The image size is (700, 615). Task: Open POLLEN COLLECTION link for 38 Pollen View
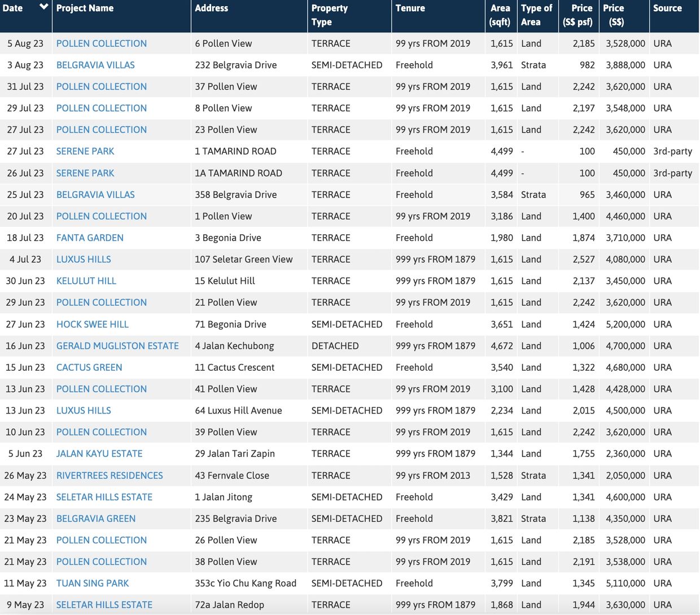point(102,561)
